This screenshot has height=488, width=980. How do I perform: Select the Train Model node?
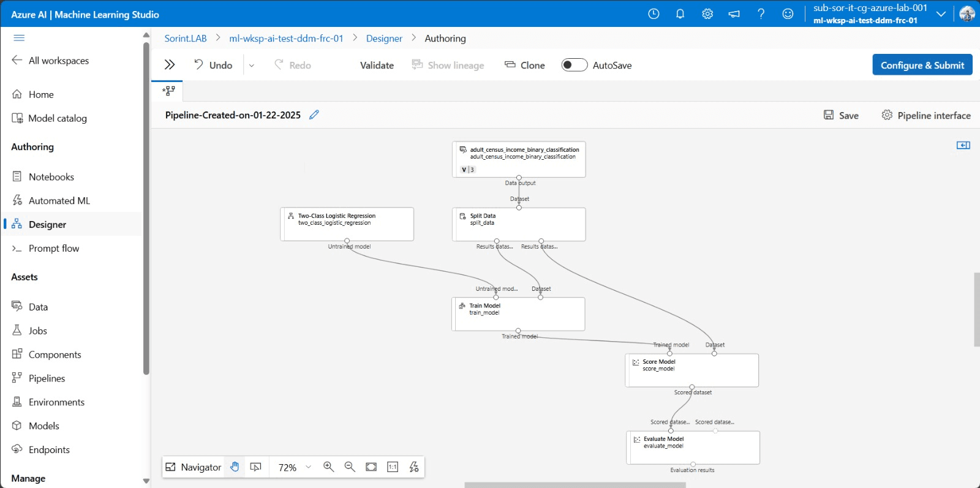(518, 314)
